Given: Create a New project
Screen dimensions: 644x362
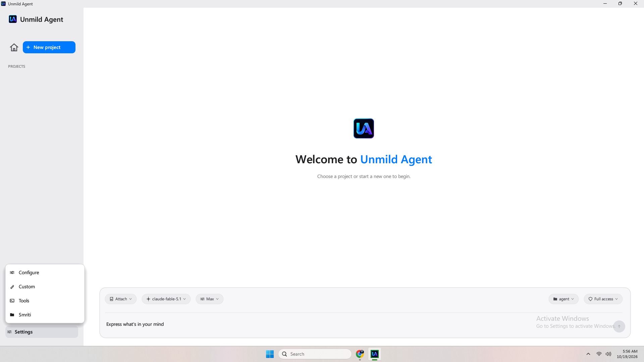Looking at the screenshot, I should 49,47.
